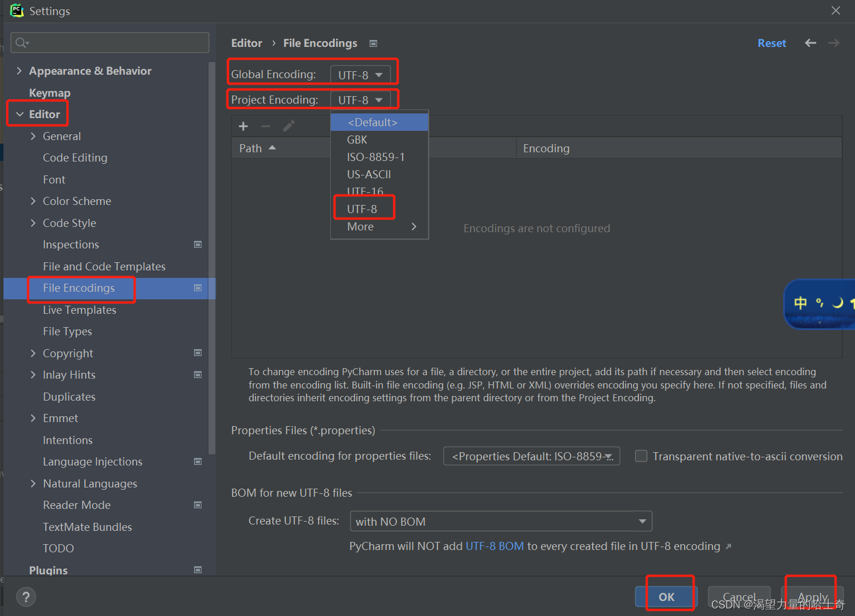
Task: Select UTF-8 in encoding list
Action: click(379, 209)
